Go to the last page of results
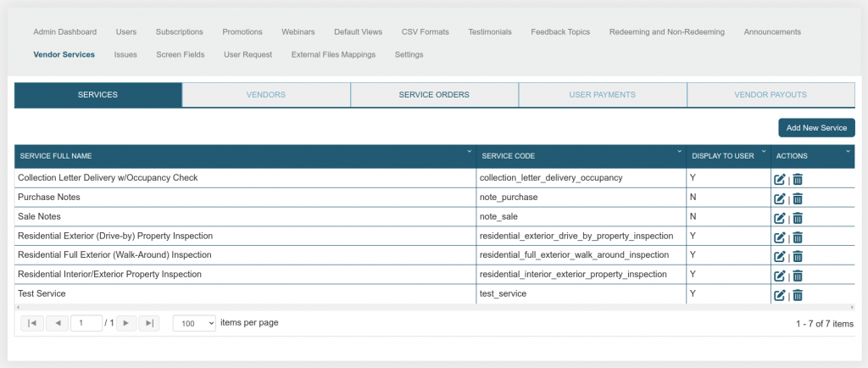 pyautogui.click(x=148, y=323)
